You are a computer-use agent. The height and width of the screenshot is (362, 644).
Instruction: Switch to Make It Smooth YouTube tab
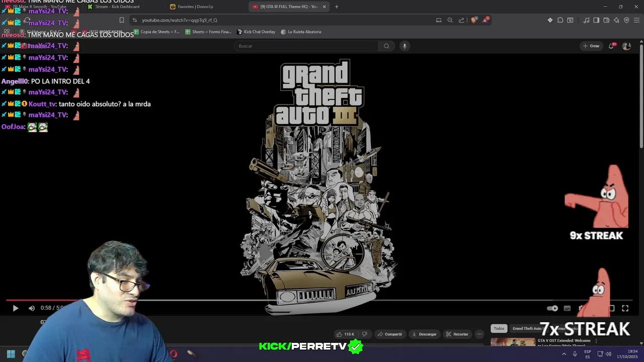(x=43, y=7)
